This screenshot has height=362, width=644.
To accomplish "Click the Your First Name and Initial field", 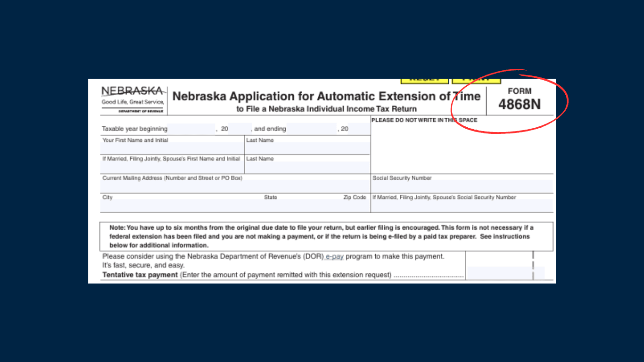I will click(x=172, y=148).
